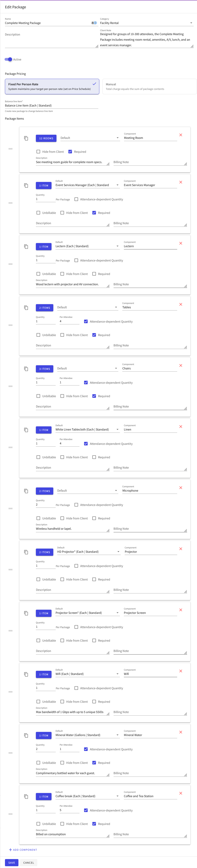The image size is (197, 868).
Task: Remove the Meeting Room component with red X
Action: point(181,135)
